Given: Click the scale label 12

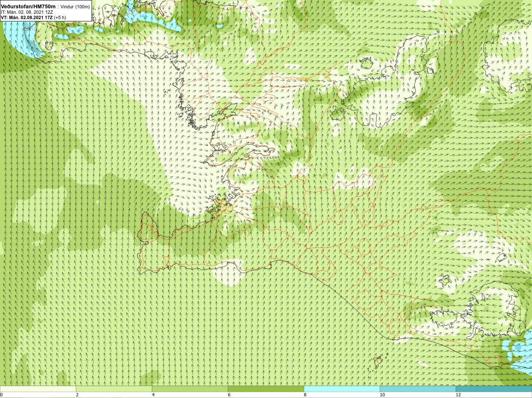Looking at the screenshot, I should pyautogui.click(x=458, y=395).
